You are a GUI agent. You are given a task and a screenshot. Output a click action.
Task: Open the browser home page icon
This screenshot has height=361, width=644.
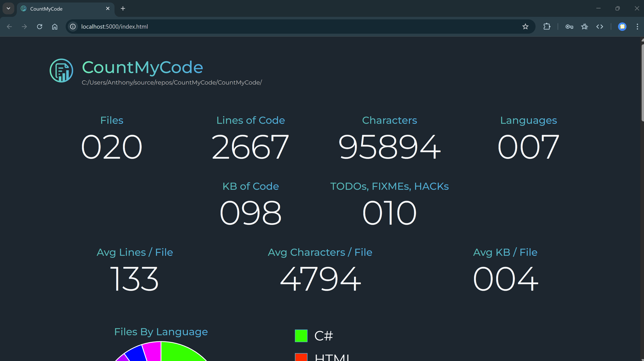pyautogui.click(x=55, y=26)
